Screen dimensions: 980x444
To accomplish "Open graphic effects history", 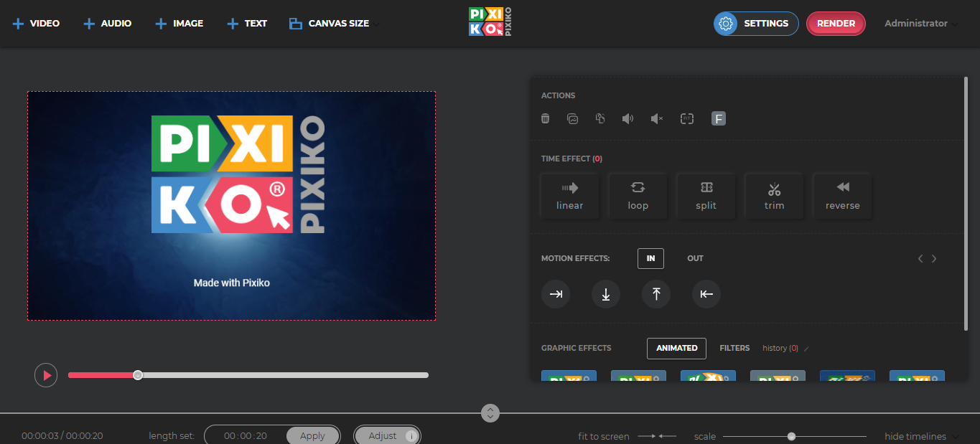I will 780,348.
